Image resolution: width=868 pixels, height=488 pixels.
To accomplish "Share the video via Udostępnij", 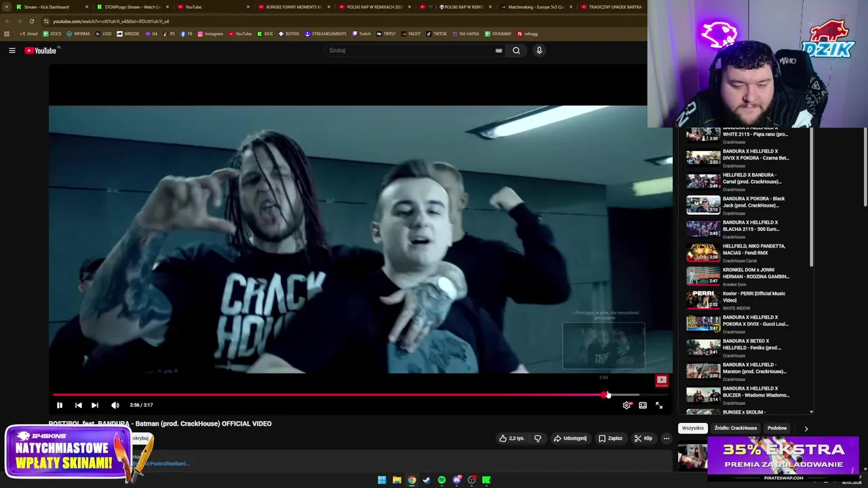I will click(x=570, y=439).
